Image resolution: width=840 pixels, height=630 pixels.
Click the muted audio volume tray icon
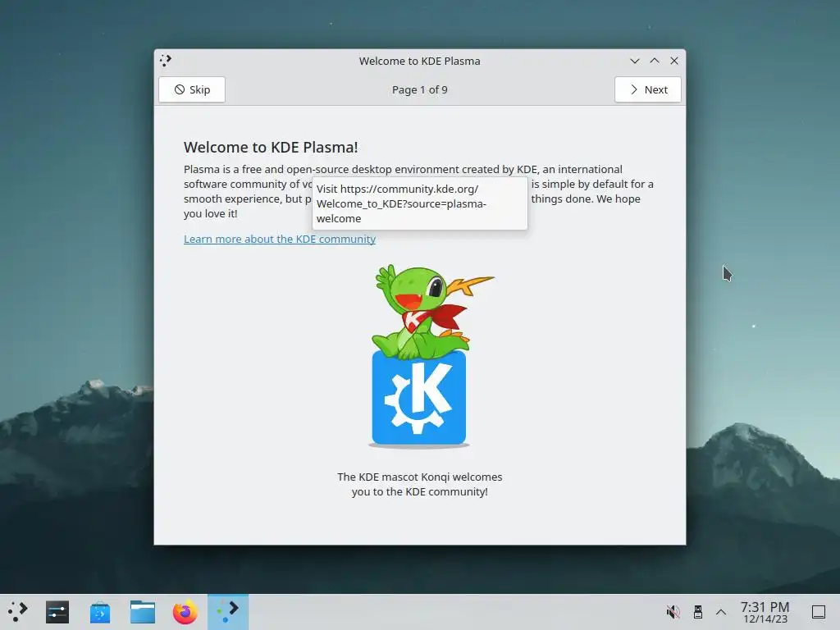click(x=673, y=612)
